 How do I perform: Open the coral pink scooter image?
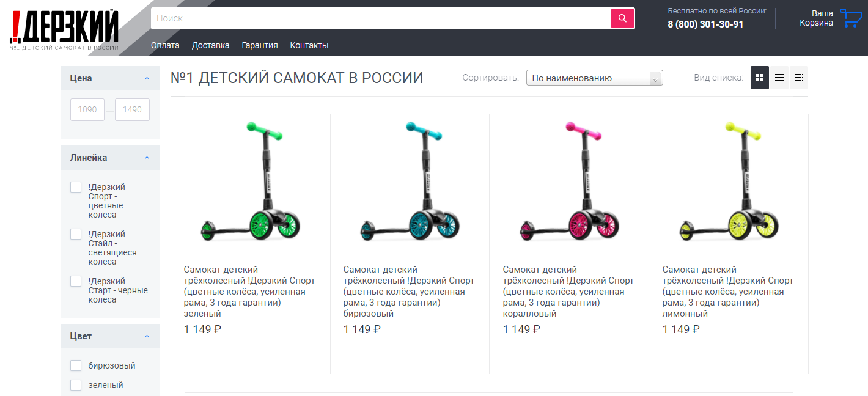point(569,182)
